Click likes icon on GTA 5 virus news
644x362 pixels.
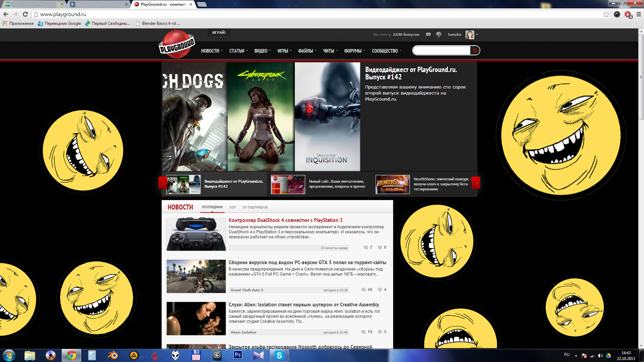380,290
